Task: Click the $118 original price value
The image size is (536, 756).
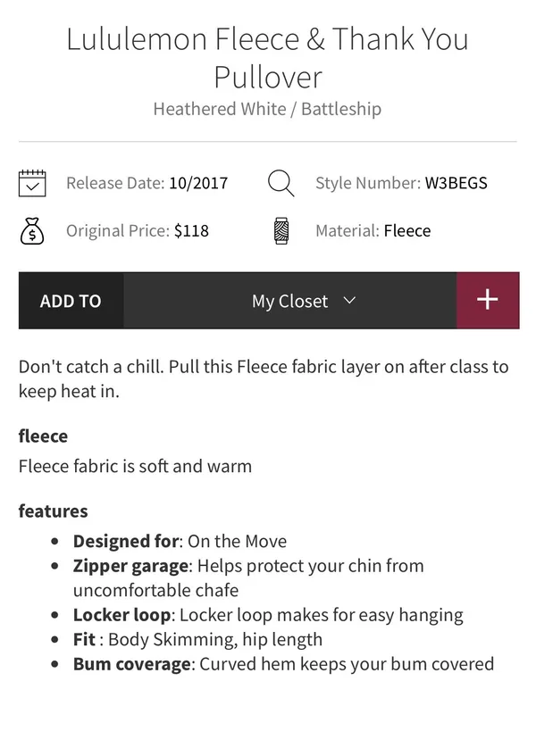Action: tap(191, 230)
